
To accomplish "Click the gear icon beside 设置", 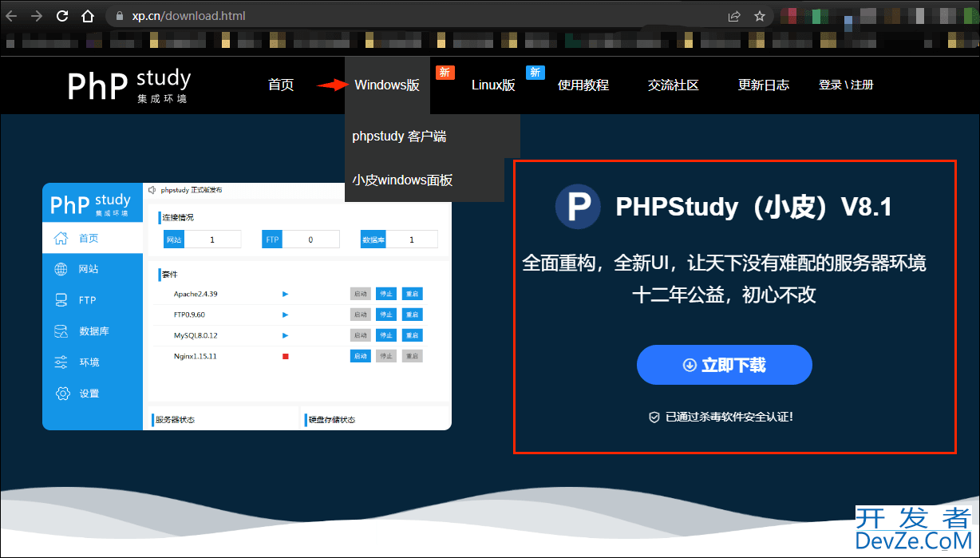I will [61, 394].
